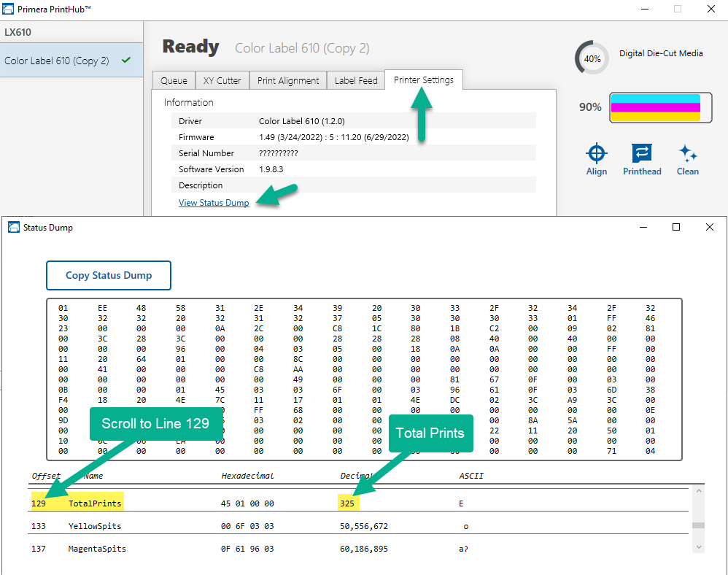
Task: Click the YellowSpits decimal value 50,556,672
Action: tap(364, 526)
